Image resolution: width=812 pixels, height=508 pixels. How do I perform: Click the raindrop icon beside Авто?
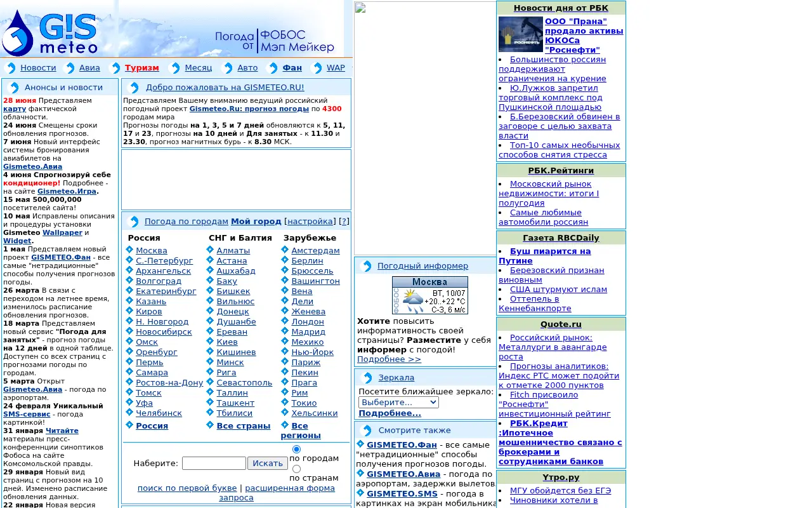point(228,68)
